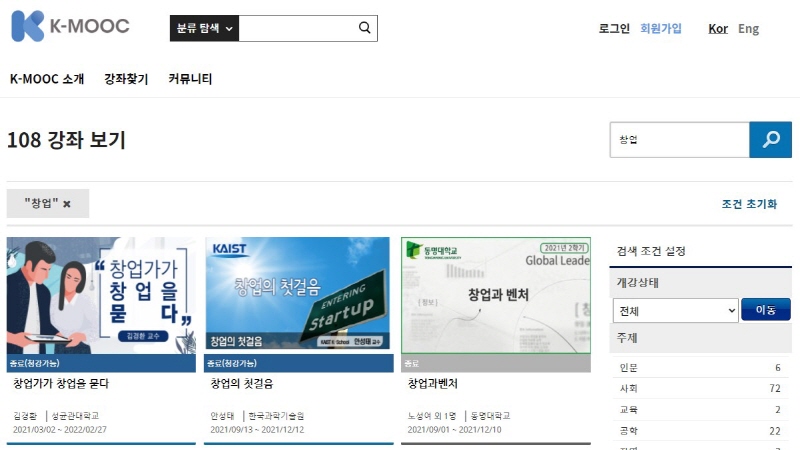Open the 창업가가 창업을 묻다 course thumbnail
800x450 pixels.
coord(101,295)
